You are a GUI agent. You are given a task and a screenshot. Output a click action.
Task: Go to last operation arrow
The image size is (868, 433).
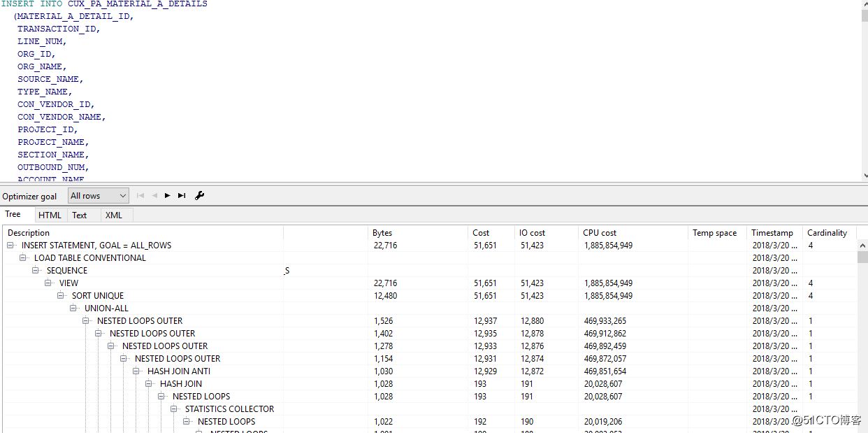(x=182, y=196)
